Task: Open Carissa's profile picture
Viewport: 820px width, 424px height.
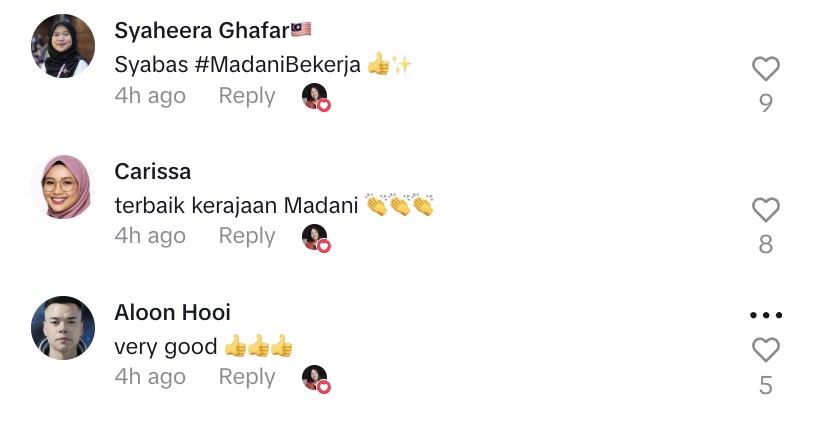Action: point(63,187)
